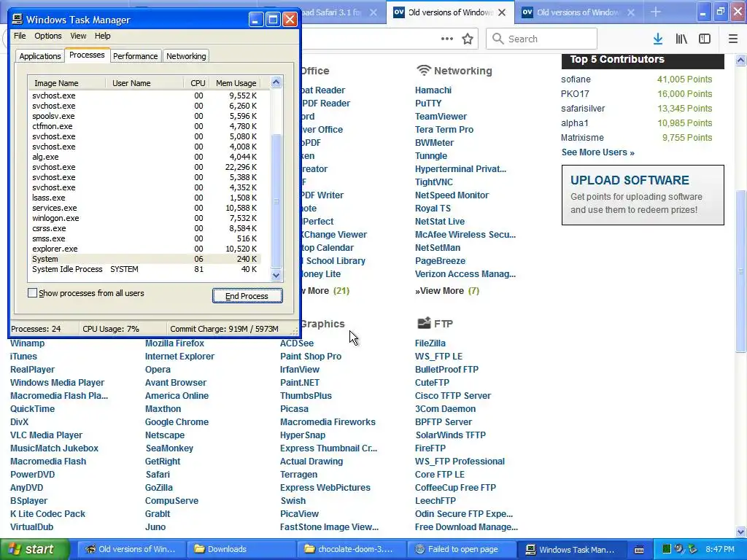Click the Windows start button

[x=34, y=549]
